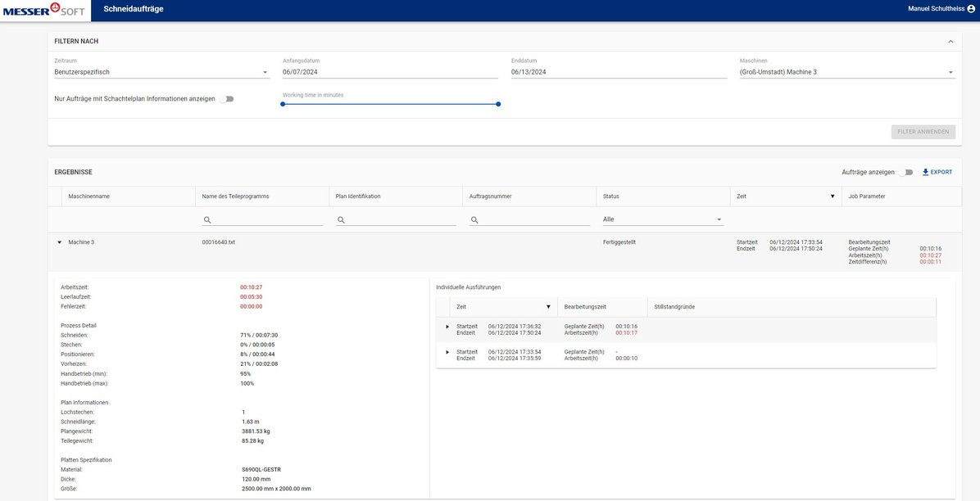Collapse the Machine 3 row
The image size is (980, 501).
pyautogui.click(x=59, y=242)
